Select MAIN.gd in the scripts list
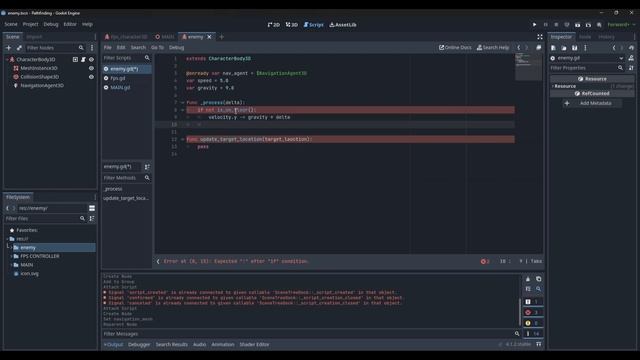The width and height of the screenshot is (640, 360). pos(120,87)
